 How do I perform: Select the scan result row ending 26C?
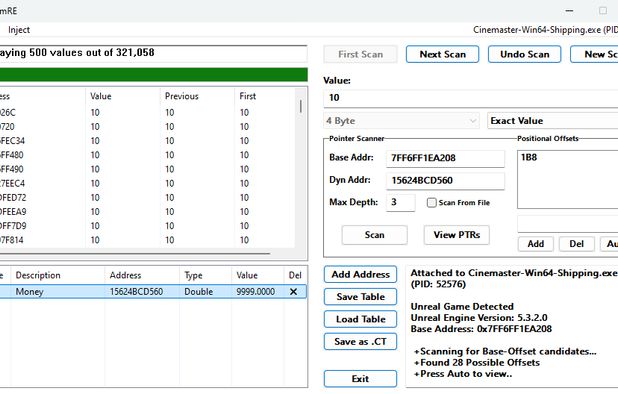(x=147, y=113)
